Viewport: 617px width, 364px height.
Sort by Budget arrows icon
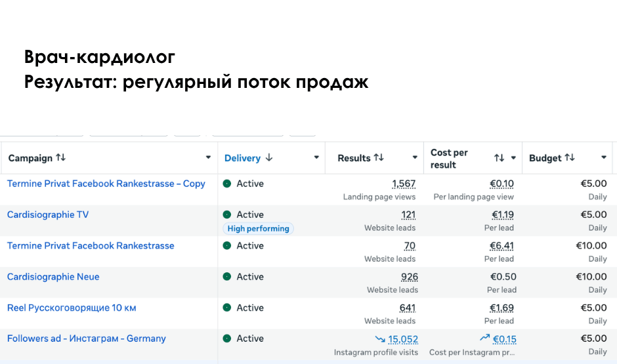(x=570, y=157)
